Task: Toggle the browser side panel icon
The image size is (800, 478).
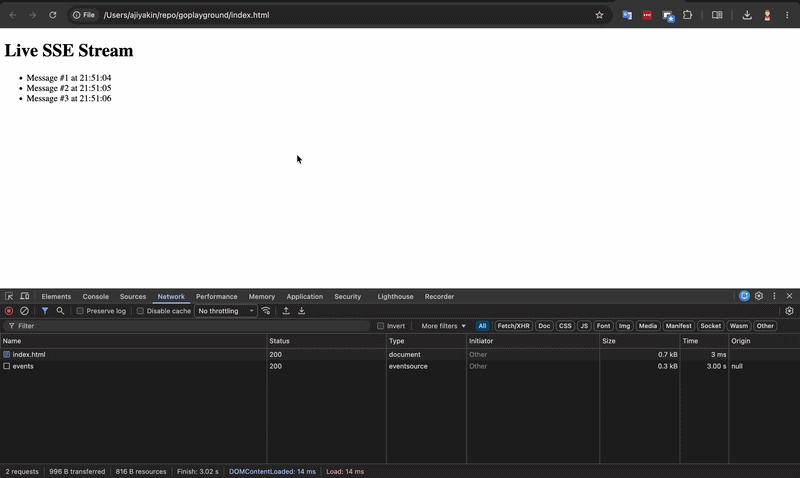Action: pyautogui.click(x=717, y=15)
